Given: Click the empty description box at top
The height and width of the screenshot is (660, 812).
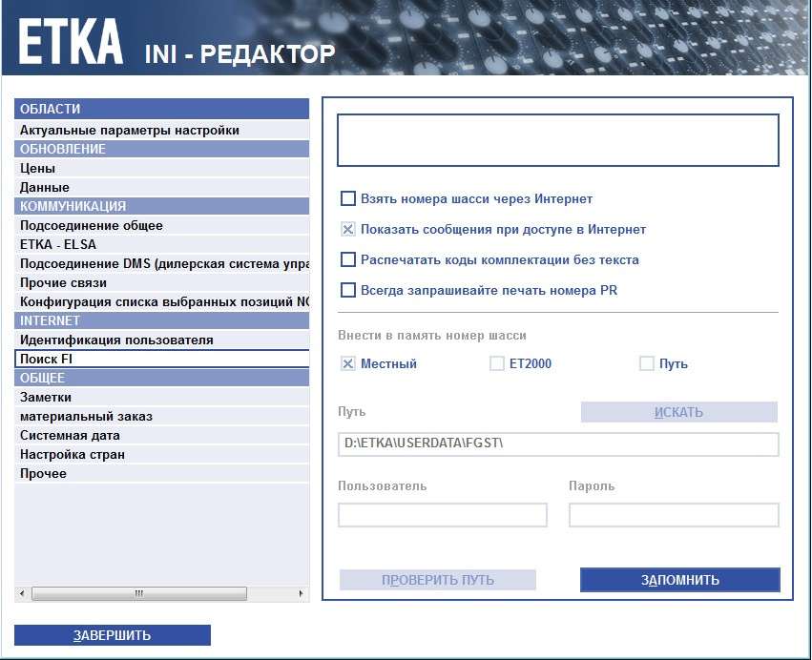Looking at the screenshot, I should [558, 140].
